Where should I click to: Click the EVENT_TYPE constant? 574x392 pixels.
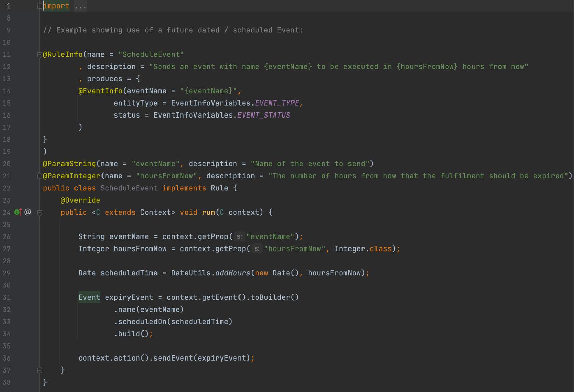pos(277,103)
